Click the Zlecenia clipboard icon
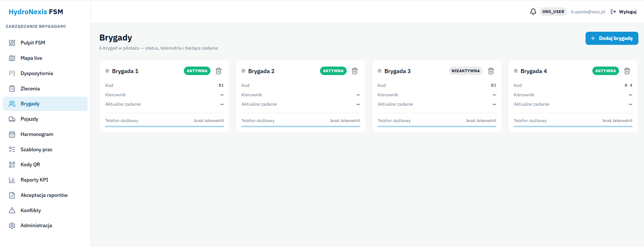Screen dimensions: 644x247 click(x=12, y=89)
